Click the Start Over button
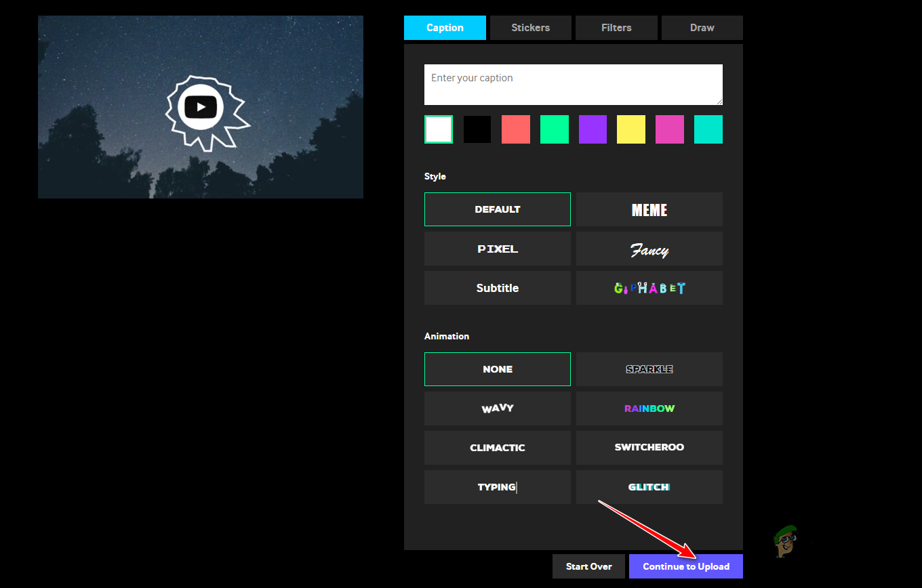 coord(588,566)
